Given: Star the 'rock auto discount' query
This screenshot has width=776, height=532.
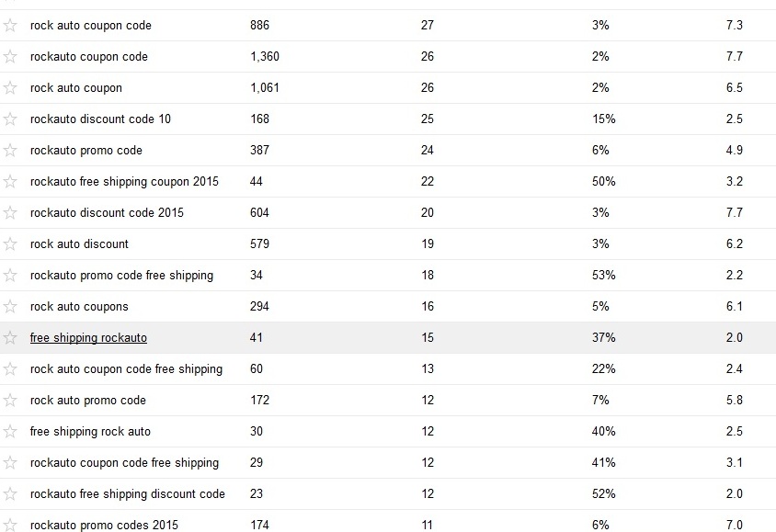Looking at the screenshot, I should click(x=10, y=244).
